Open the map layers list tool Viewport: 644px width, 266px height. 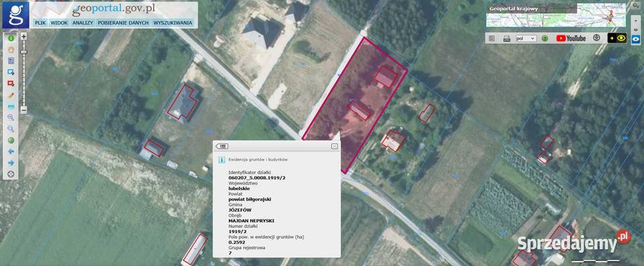tap(11, 61)
